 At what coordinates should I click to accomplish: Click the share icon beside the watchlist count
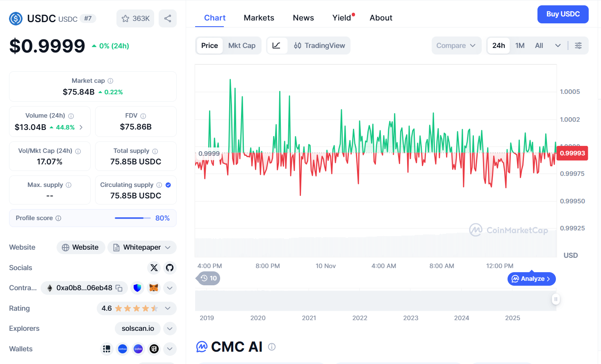click(168, 18)
